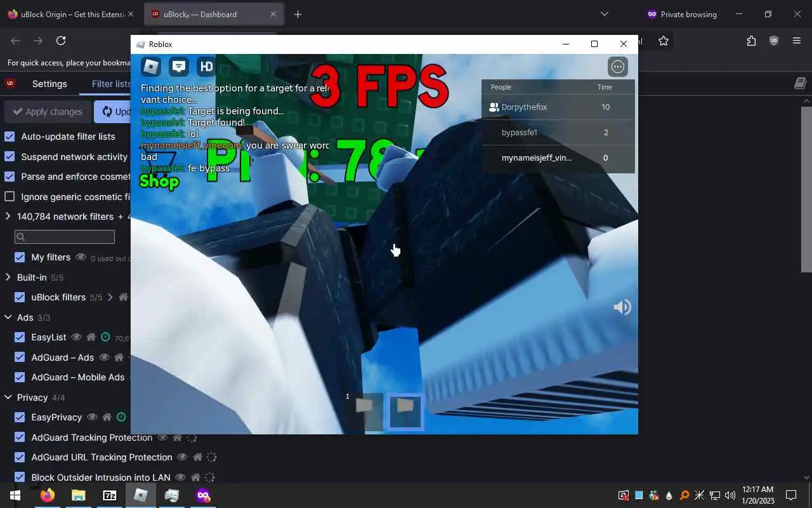The image size is (812, 508).
Task: Uncheck AdGuard URL Tracking Protection checkbox
Action: pyautogui.click(x=20, y=457)
